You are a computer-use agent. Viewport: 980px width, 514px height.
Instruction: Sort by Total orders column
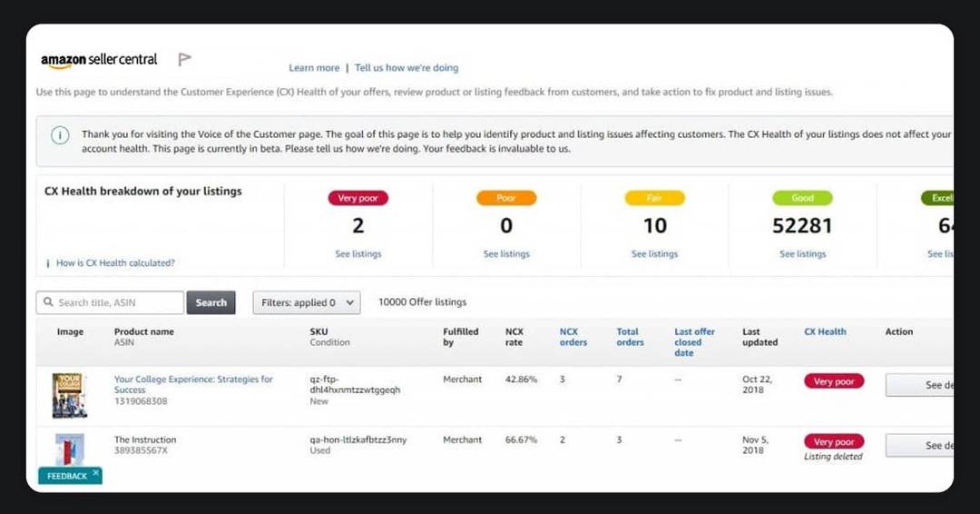630,337
